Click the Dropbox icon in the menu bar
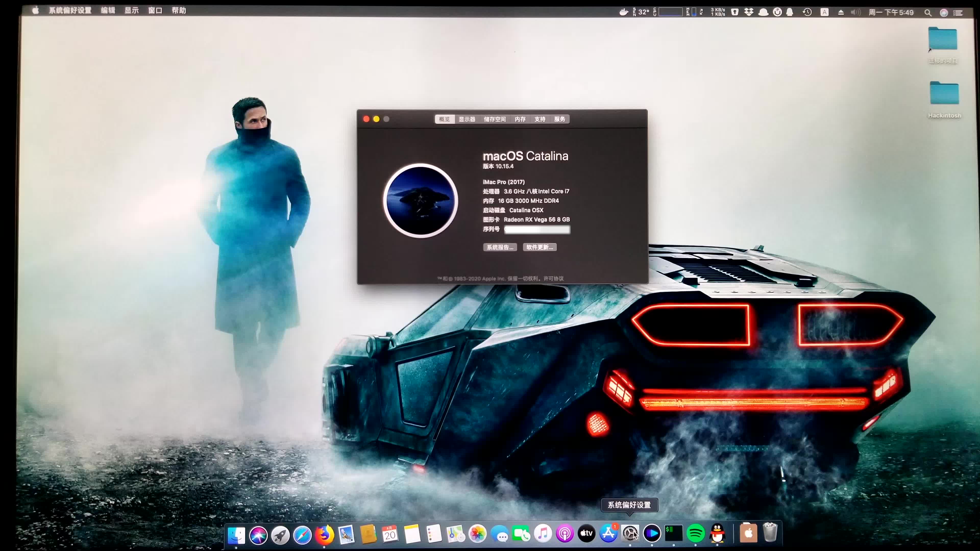Image resolution: width=980 pixels, height=551 pixels. 749,12
